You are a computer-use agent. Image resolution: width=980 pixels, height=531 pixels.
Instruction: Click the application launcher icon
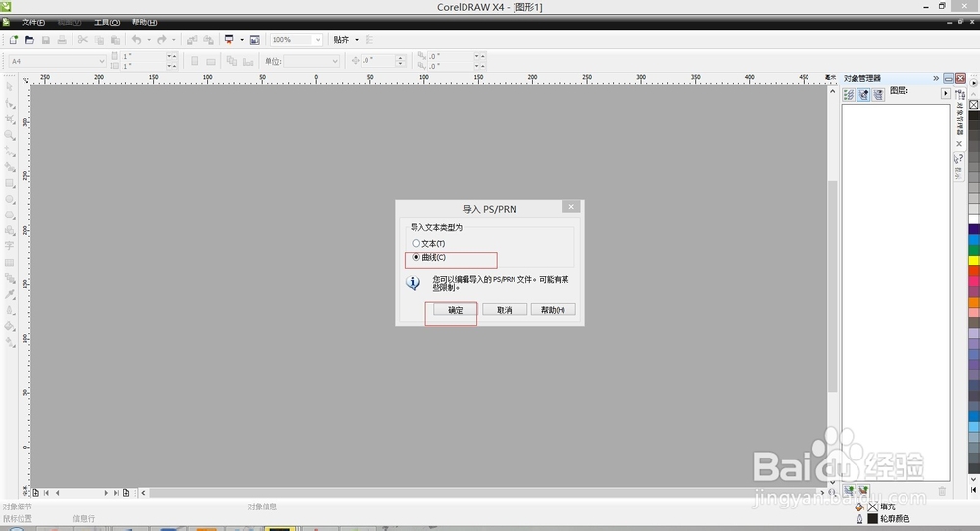pyautogui.click(x=229, y=40)
